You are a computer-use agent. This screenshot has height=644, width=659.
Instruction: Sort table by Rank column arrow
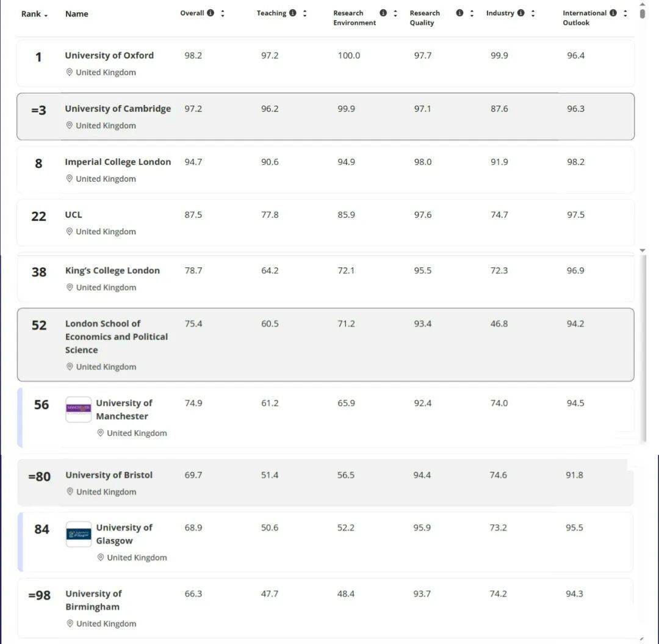tap(46, 15)
